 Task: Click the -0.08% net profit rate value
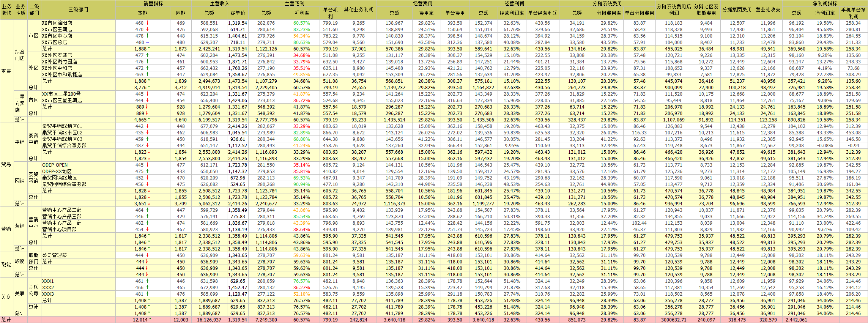(x=825, y=146)
